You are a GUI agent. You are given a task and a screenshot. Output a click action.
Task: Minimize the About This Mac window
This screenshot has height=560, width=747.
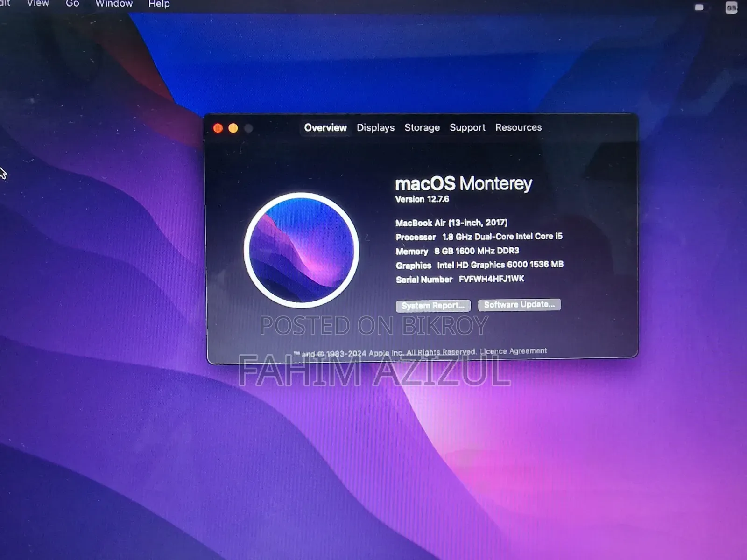pyautogui.click(x=233, y=128)
